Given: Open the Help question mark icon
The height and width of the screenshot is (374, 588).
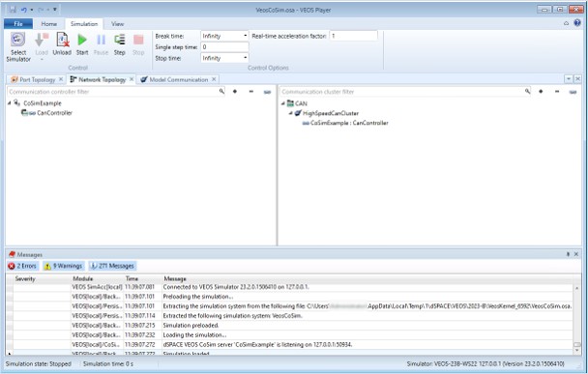Looking at the screenshot, I should pos(577,23).
